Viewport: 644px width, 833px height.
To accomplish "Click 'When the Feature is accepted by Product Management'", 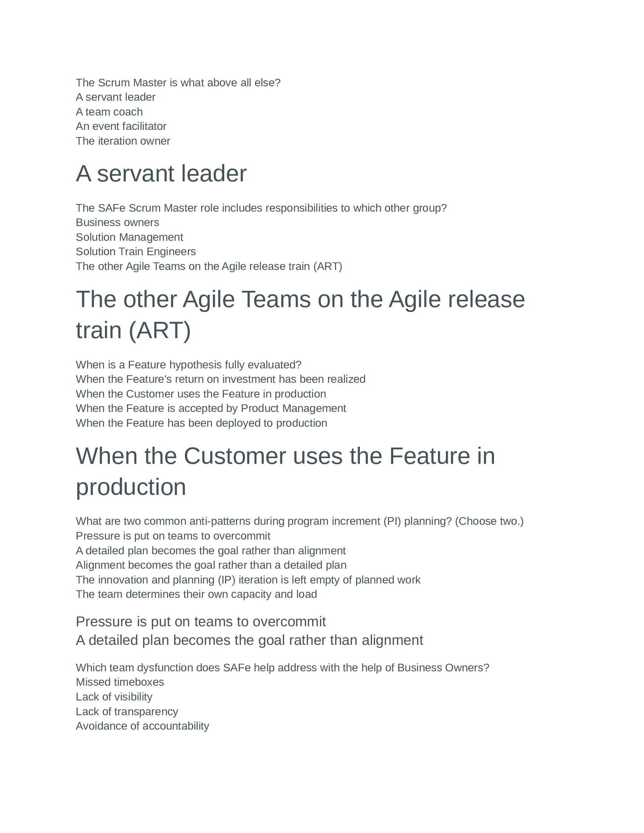I will (x=211, y=409).
